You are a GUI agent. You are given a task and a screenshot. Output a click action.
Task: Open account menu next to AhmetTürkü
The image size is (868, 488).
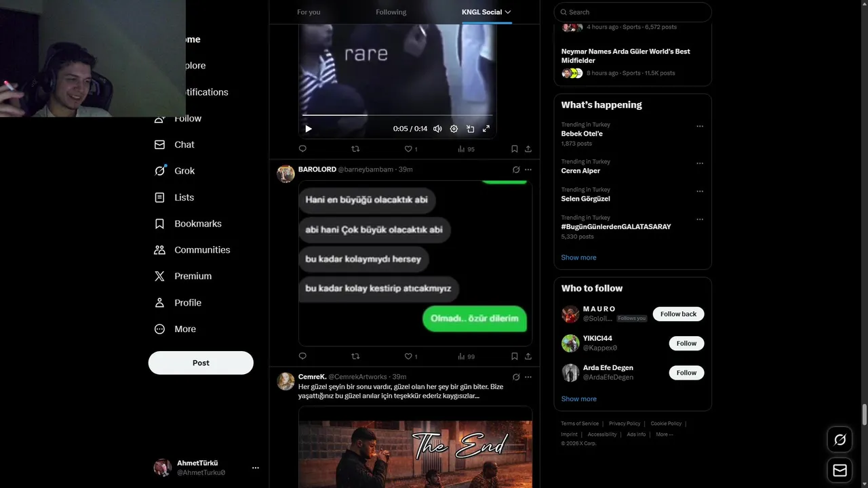(256, 468)
